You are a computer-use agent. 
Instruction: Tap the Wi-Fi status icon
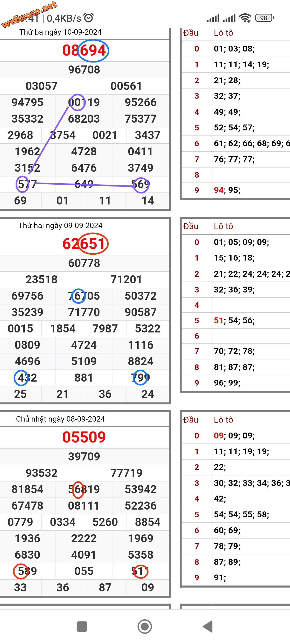245,18
